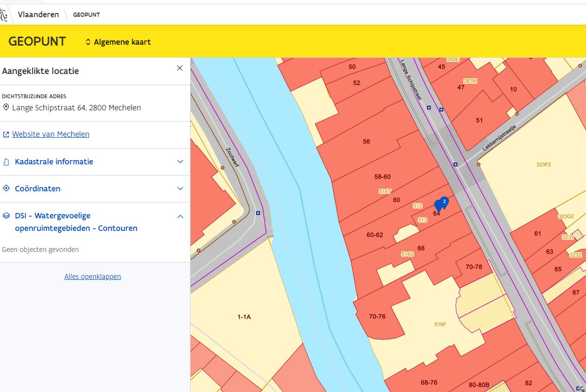The image size is (586, 392).
Task: Click the blue location marker labeled 2
Action: tap(443, 203)
